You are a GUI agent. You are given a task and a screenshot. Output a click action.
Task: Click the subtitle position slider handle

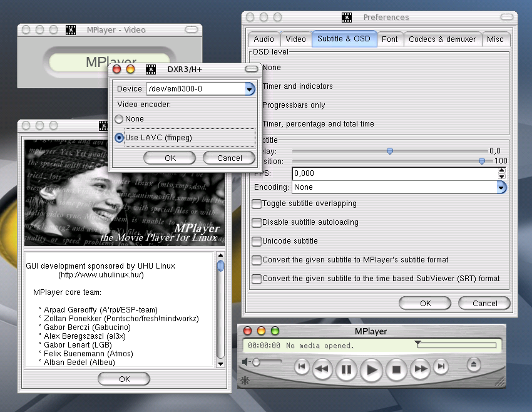pos(482,161)
